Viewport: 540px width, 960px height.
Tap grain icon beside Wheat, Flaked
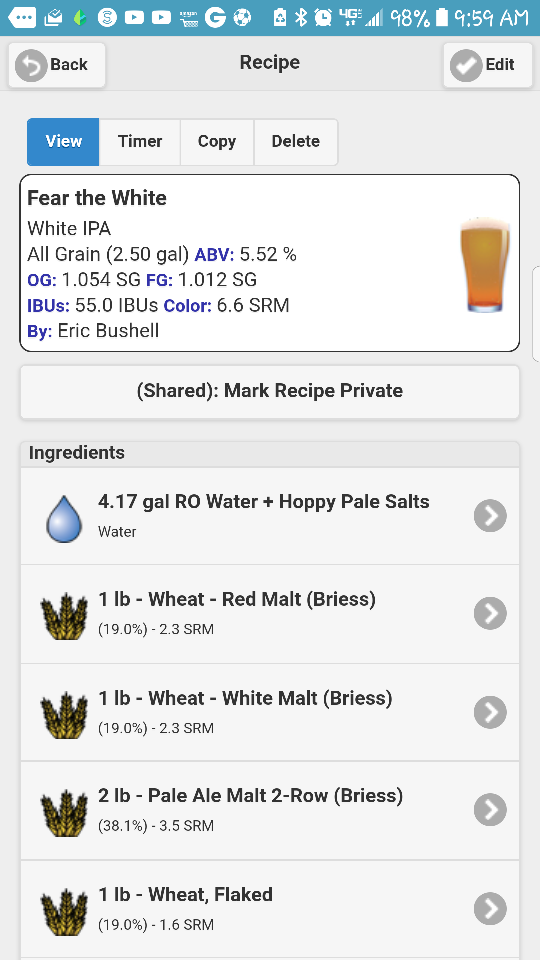(64, 911)
